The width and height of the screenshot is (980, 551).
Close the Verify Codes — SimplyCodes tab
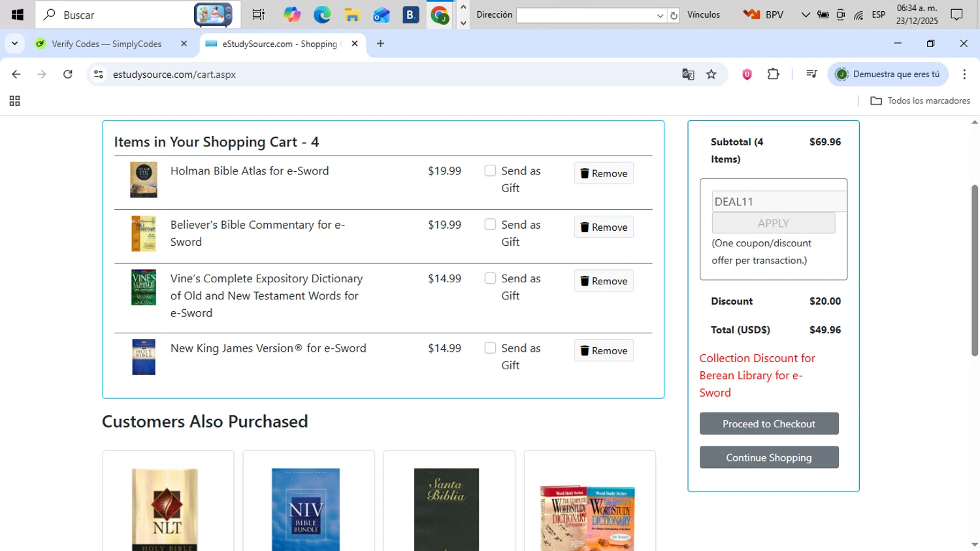click(184, 44)
